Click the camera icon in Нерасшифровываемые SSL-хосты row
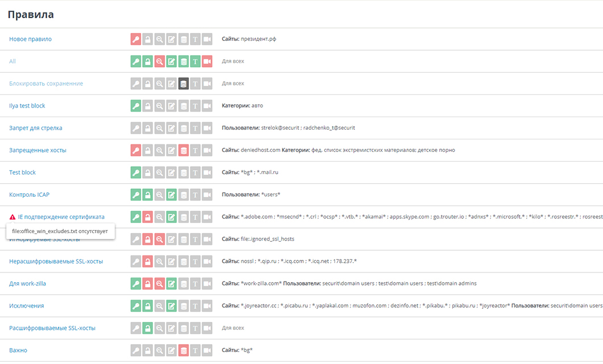This screenshot has width=603, height=364. click(207, 262)
